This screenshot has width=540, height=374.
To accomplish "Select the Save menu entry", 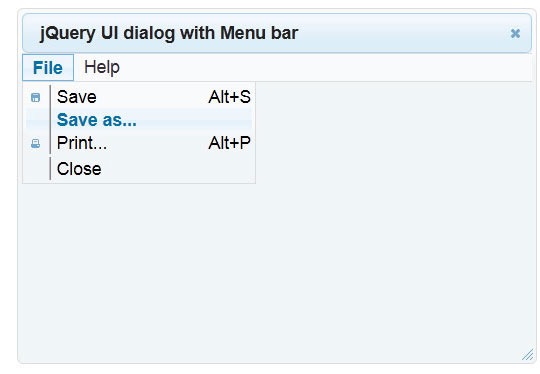I will tap(139, 97).
